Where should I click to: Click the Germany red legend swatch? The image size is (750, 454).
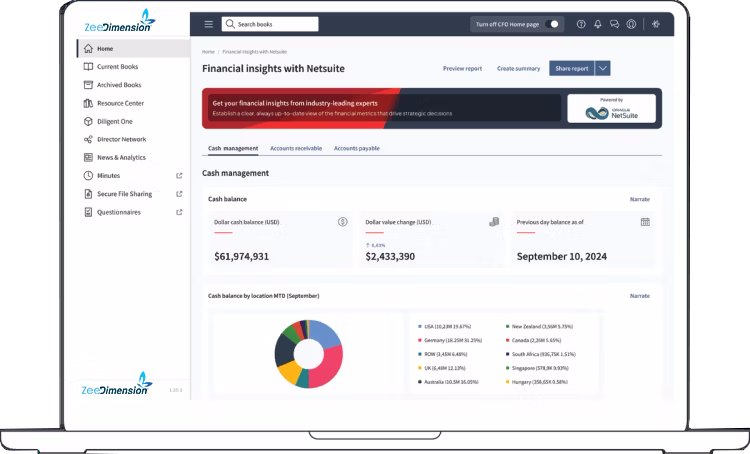click(420, 340)
